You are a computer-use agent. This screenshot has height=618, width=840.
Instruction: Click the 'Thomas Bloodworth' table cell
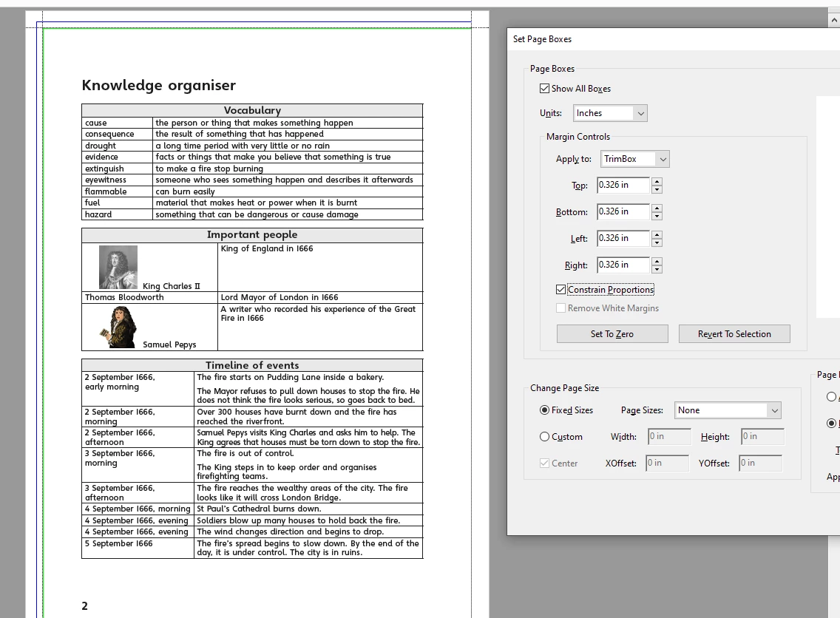(149, 297)
